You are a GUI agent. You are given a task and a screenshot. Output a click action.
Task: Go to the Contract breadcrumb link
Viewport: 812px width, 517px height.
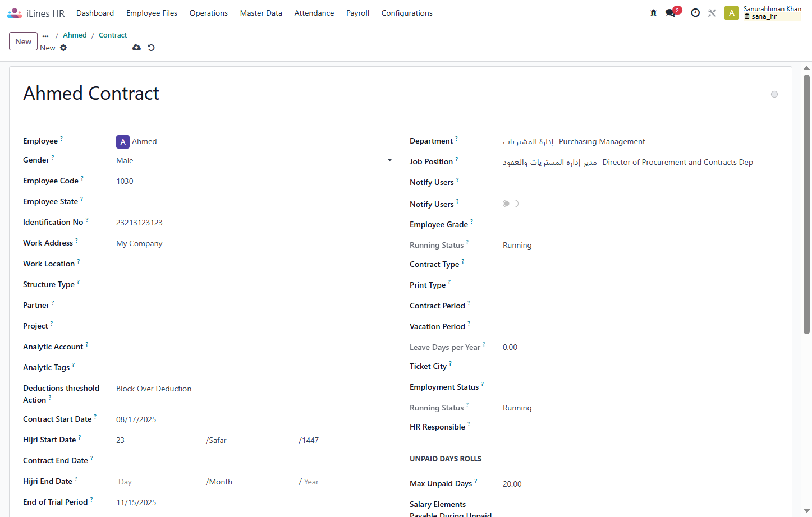[x=113, y=35]
